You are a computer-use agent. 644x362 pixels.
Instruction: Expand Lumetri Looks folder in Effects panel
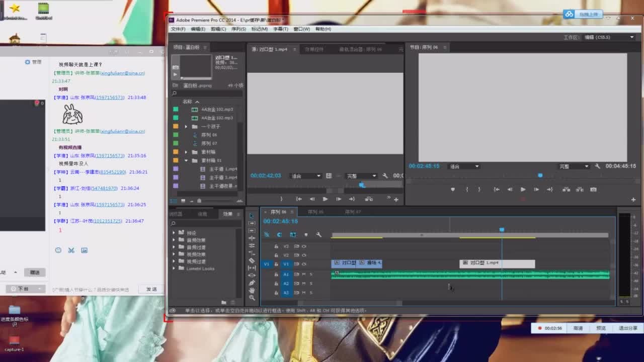point(174,268)
